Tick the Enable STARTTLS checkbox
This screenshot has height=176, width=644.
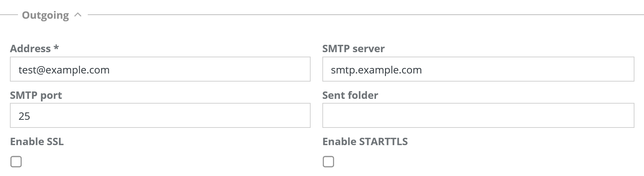tap(328, 162)
